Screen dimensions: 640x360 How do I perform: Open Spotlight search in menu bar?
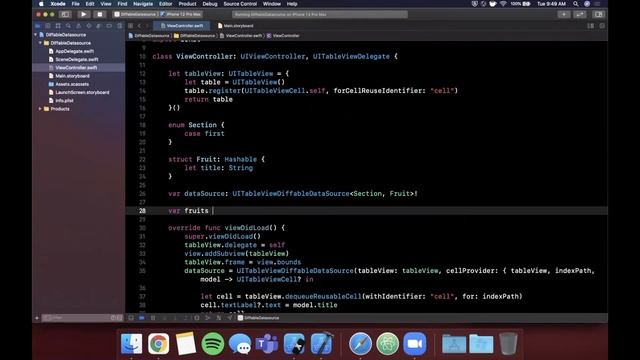point(576,4)
